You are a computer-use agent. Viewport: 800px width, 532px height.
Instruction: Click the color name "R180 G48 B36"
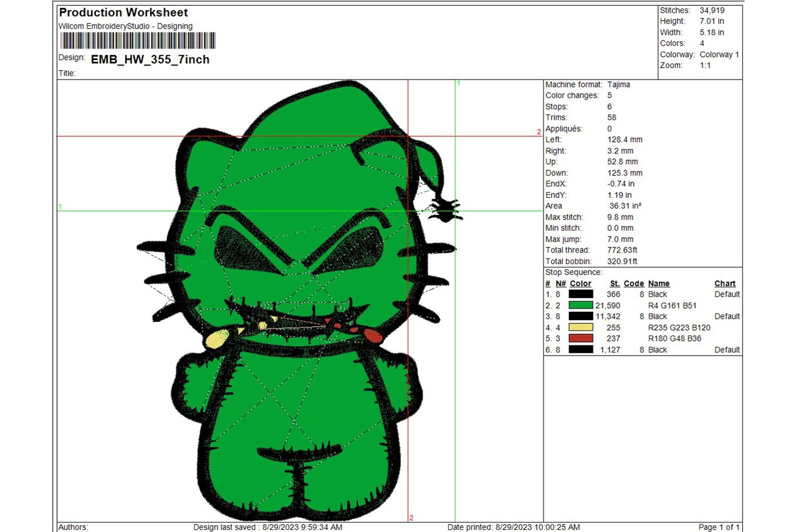675,338
